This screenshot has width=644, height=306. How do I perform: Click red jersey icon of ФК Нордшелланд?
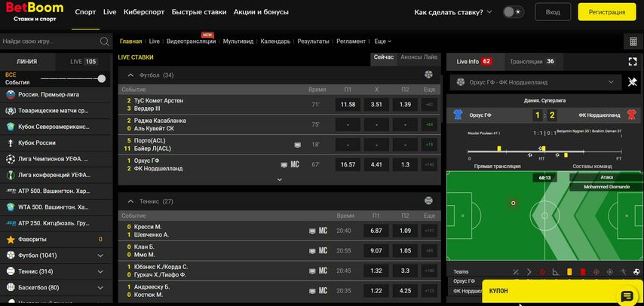(x=632, y=115)
